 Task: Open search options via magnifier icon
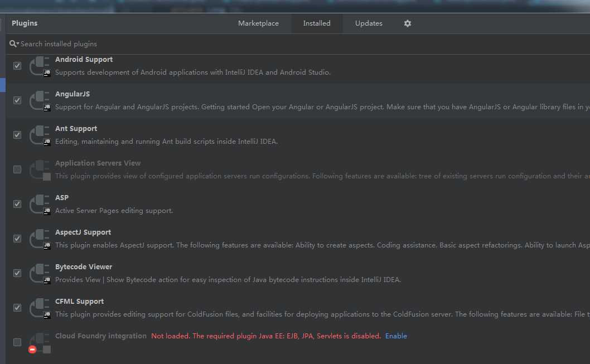14,44
